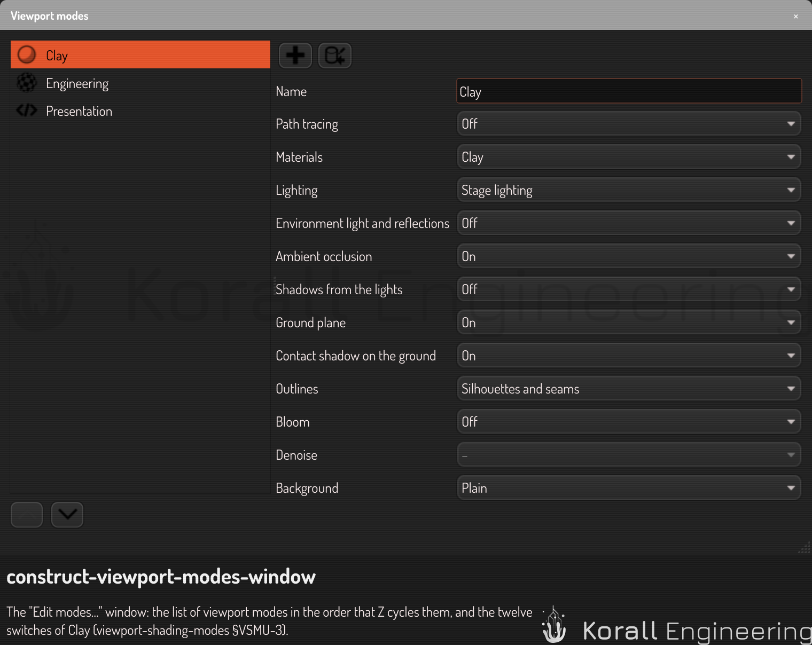The width and height of the screenshot is (812, 645).
Task: Open the Background dropdown set to Plain
Action: tap(629, 488)
